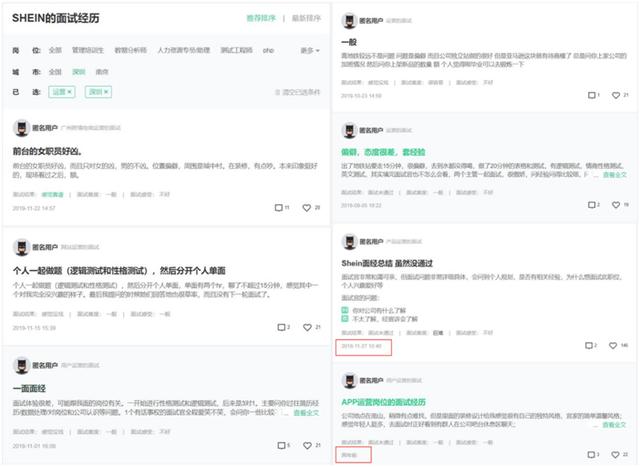
Task: Open comments on the '一般' post
Action: coord(594,95)
